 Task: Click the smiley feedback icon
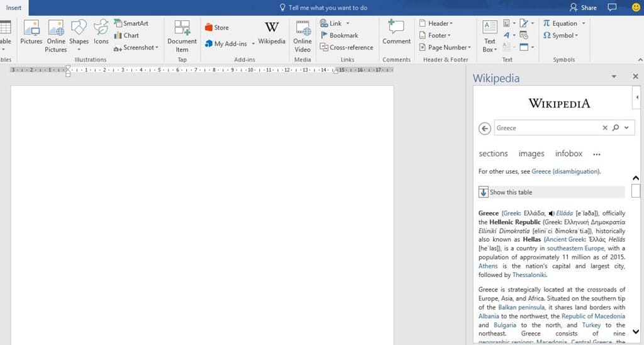click(x=636, y=8)
